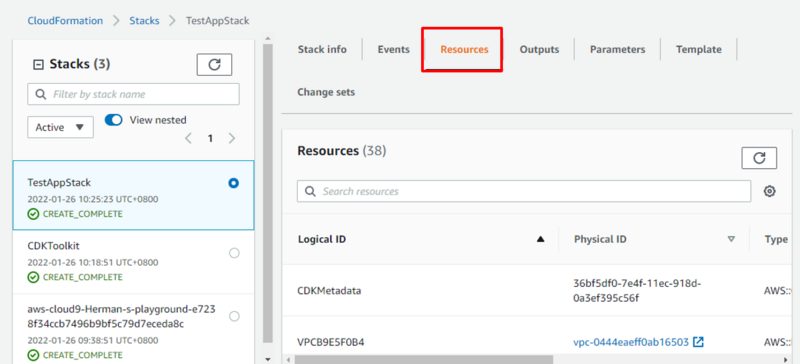Open resource table settings gear
The height and width of the screenshot is (364, 800).
(769, 191)
